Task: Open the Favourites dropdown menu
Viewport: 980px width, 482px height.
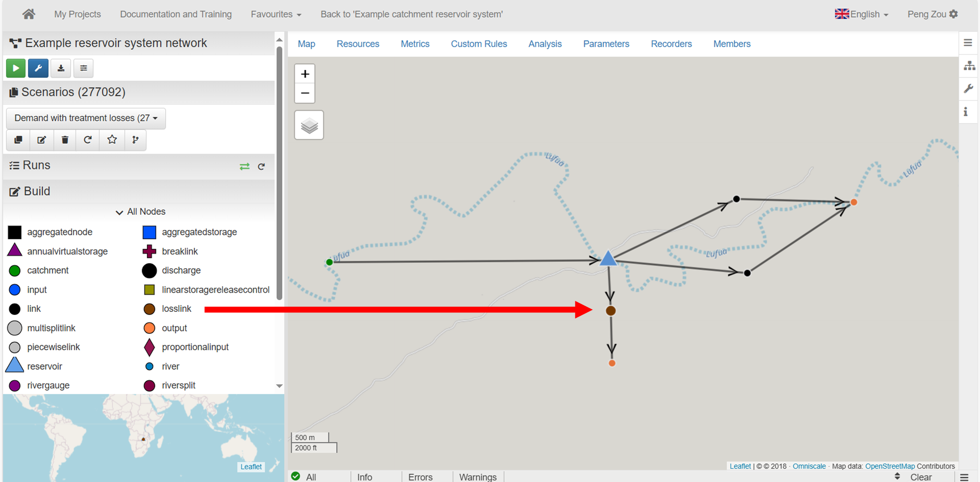Action: 276,14
